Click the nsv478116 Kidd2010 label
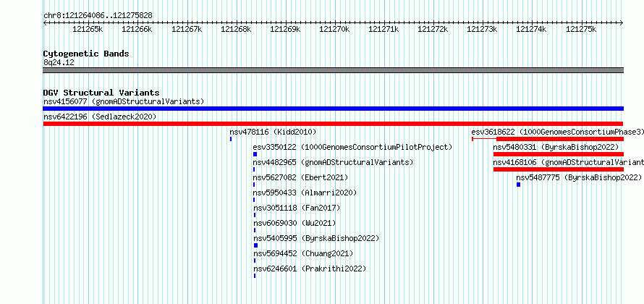This screenshot has height=304, width=644. click(273, 132)
